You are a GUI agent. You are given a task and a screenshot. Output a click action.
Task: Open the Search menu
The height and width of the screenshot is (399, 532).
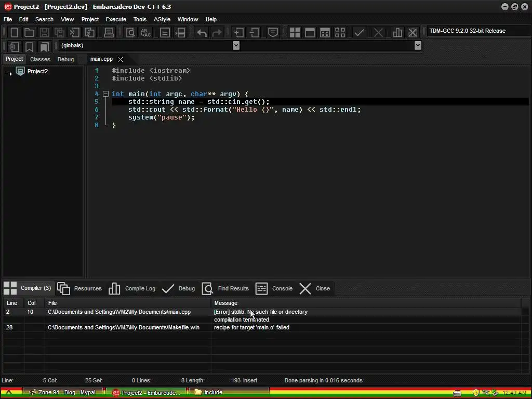click(44, 19)
